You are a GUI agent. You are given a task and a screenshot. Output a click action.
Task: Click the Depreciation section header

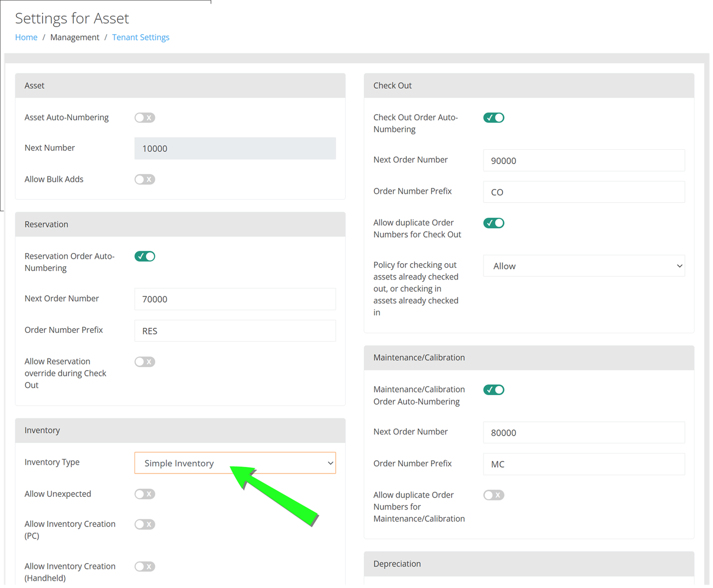pos(529,564)
